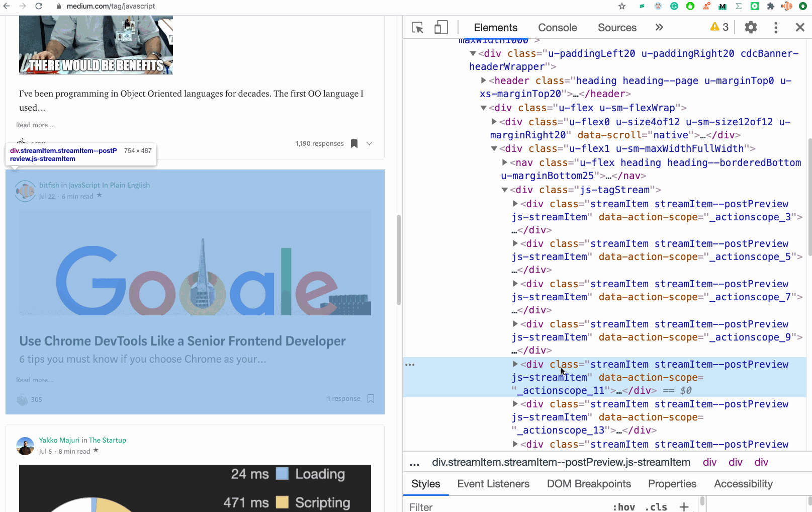Expand the streamItem with _actionscope_7

(x=515, y=284)
